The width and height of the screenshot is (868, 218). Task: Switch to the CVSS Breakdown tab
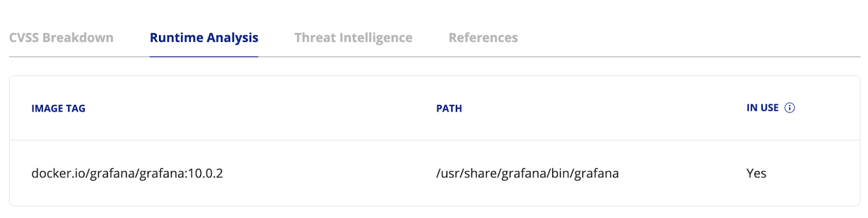click(x=61, y=38)
